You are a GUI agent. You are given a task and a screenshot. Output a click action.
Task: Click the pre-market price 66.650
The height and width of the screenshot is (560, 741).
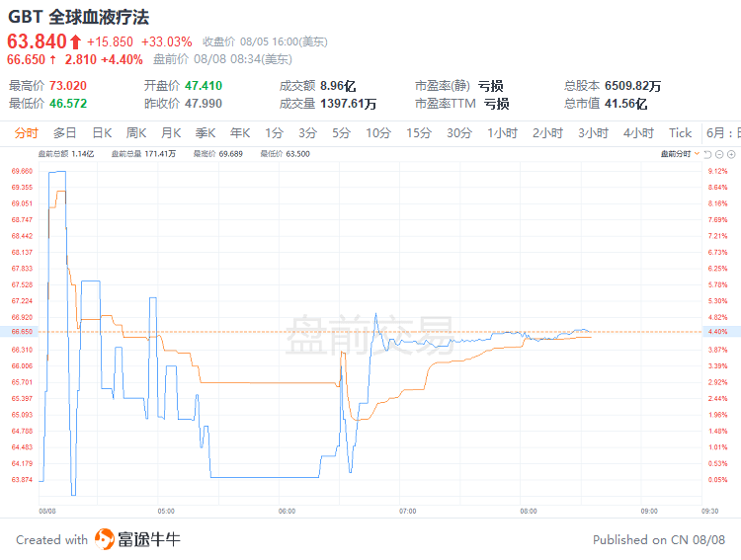click(x=26, y=59)
